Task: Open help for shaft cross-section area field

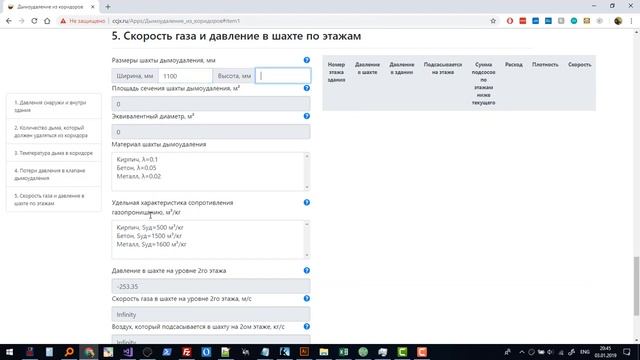Action: pos(307,88)
